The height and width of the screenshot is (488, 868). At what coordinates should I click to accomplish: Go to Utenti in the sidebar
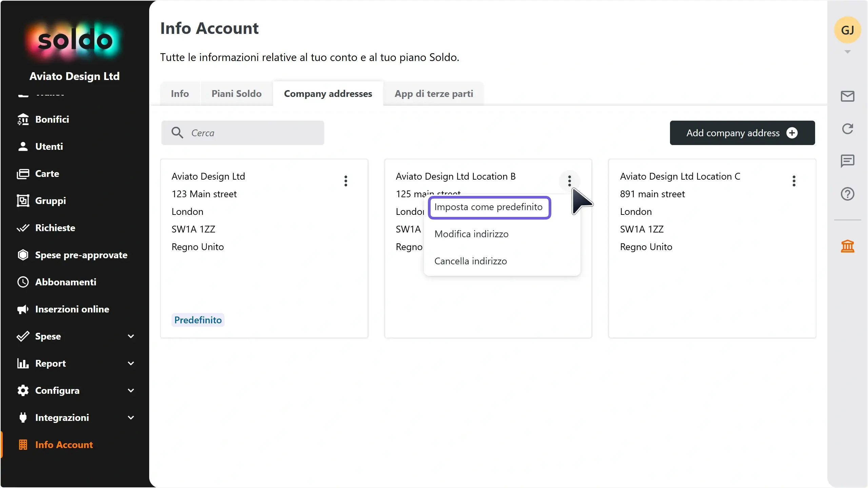coord(49,146)
